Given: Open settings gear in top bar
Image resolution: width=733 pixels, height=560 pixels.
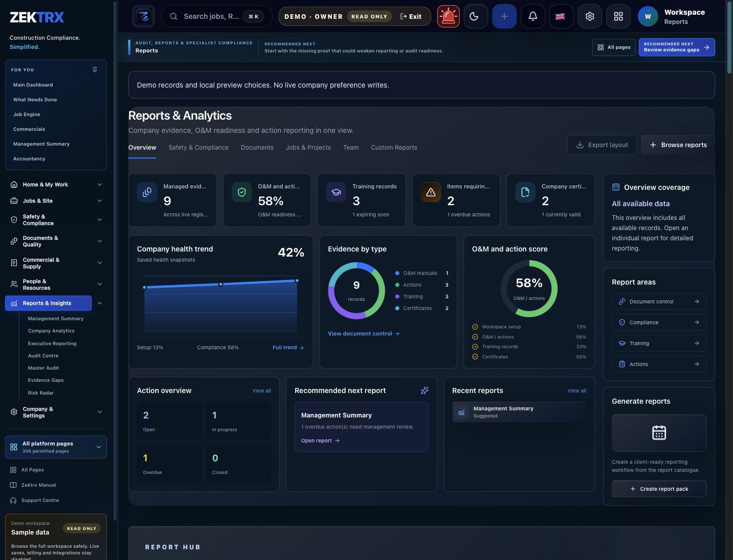Looking at the screenshot, I should pyautogui.click(x=590, y=16).
